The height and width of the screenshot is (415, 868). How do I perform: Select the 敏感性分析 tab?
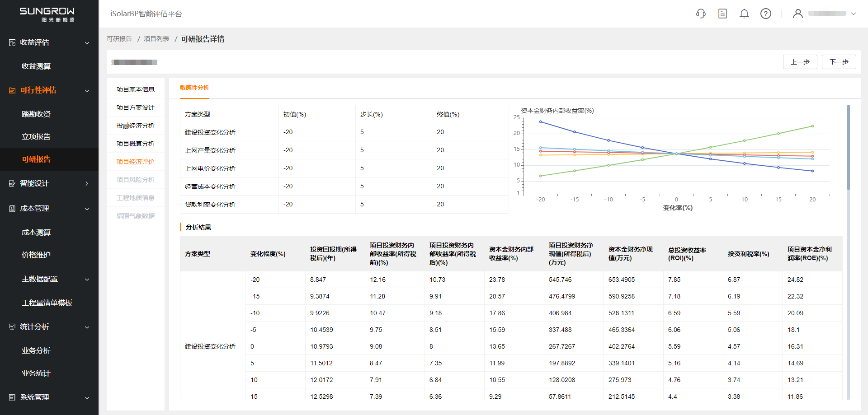tap(194, 88)
